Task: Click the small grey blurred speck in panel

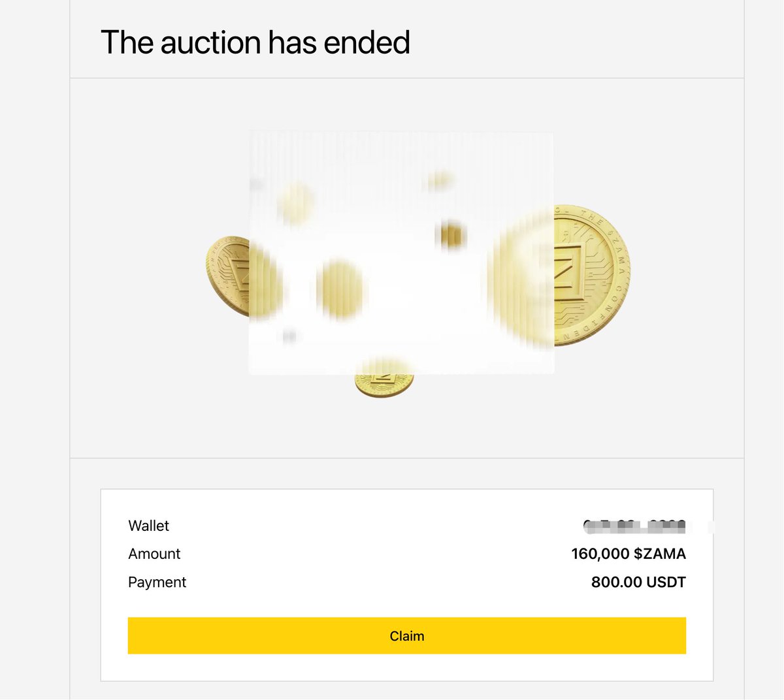Action: (x=289, y=336)
